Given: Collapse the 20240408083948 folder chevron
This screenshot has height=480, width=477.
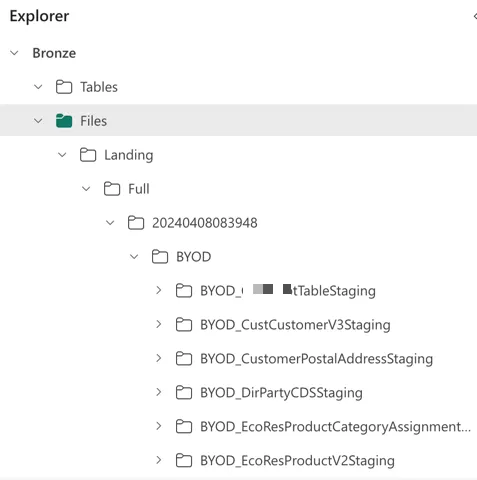Looking at the screenshot, I should click(110, 223).
